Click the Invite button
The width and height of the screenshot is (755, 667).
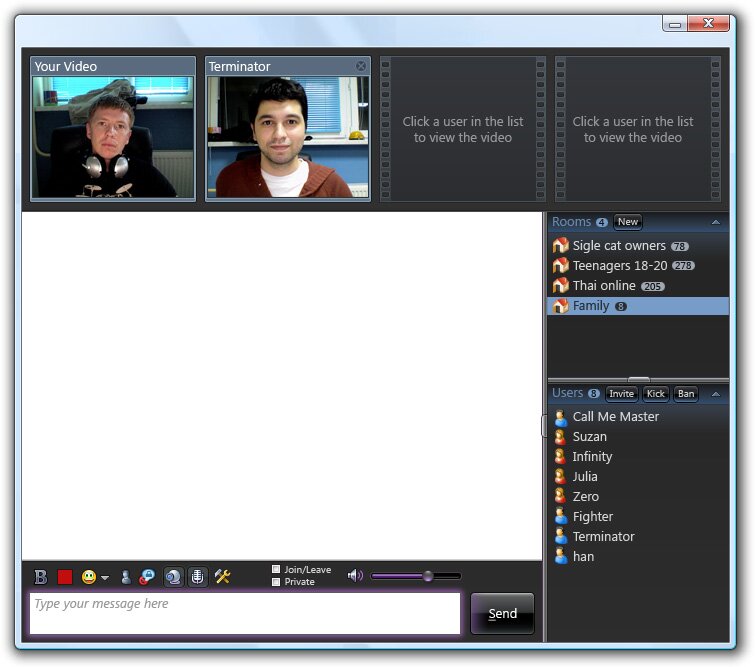621,393
